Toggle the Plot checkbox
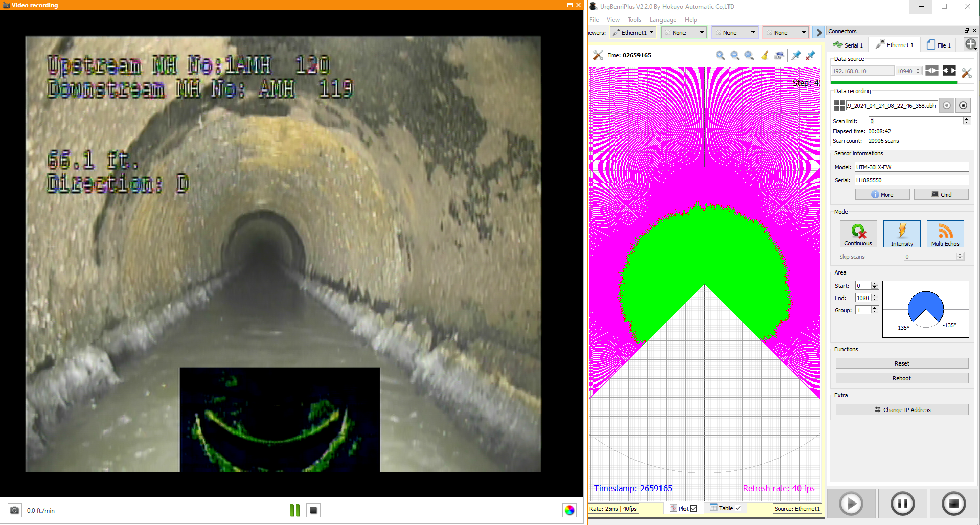The image size is (980, 525). [x=694, y=508]
